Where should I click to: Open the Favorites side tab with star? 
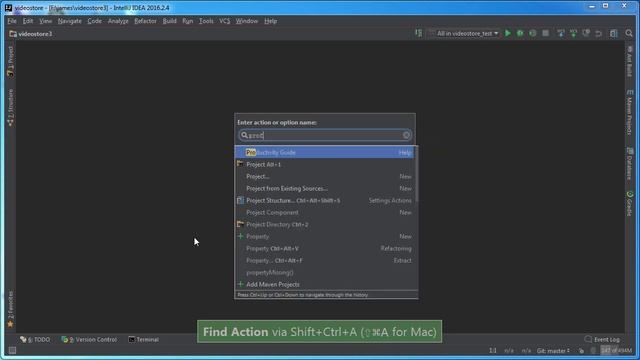(10, 309)
